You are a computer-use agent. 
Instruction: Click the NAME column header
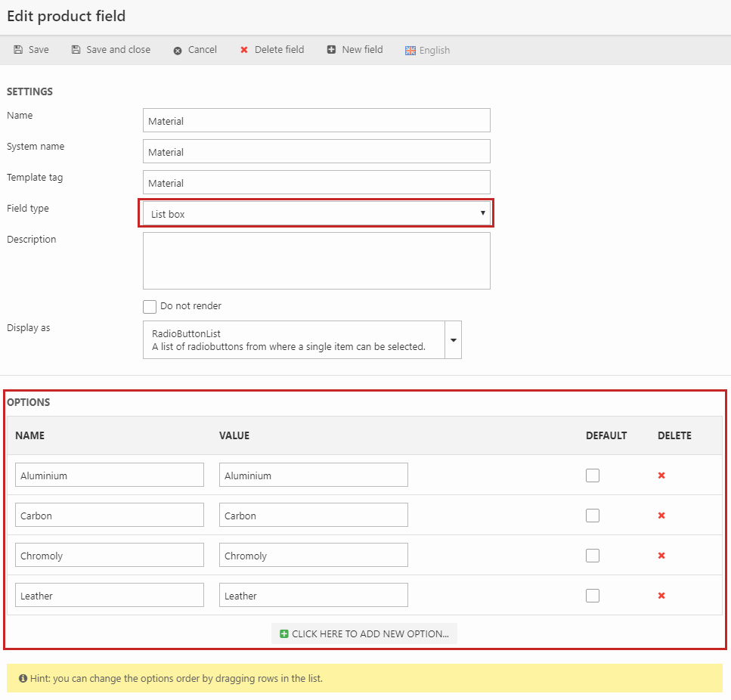(29, 435)
